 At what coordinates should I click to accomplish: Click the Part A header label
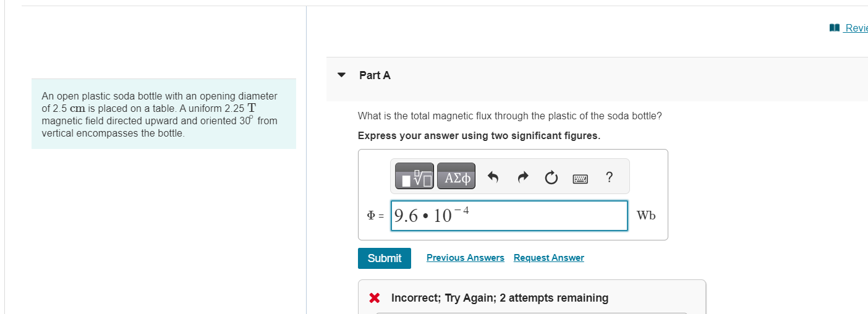point(375,75)
